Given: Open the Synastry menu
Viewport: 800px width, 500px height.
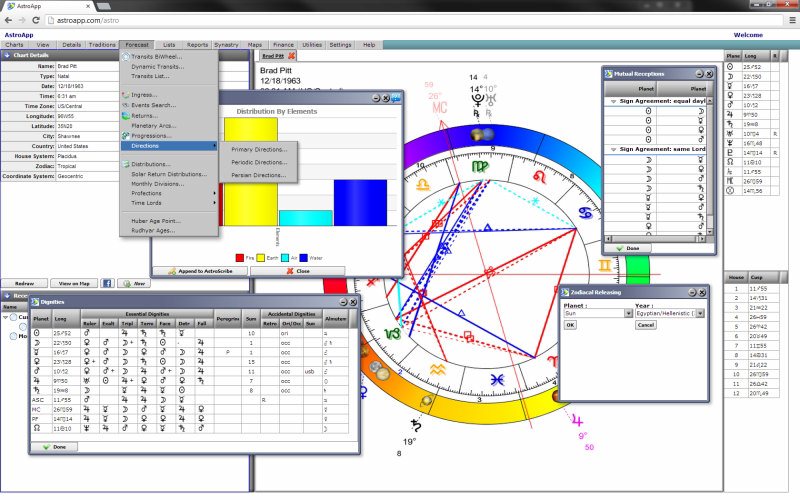Looking at the screenshot, I should 226,45.
